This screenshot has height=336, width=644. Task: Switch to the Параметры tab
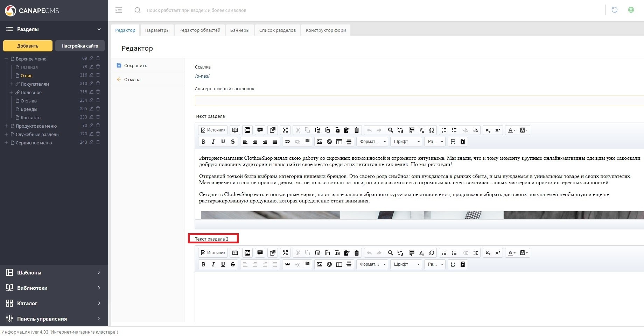157,30
